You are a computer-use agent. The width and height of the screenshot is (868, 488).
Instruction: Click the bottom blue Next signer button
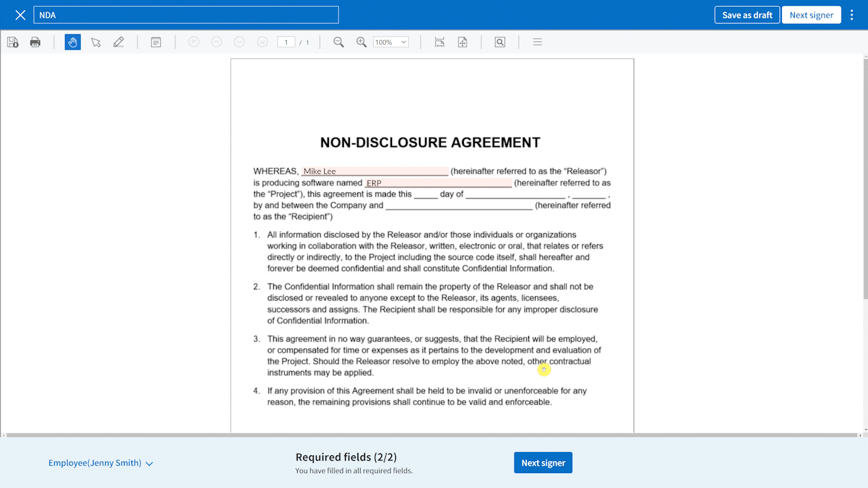pos(543,463)
